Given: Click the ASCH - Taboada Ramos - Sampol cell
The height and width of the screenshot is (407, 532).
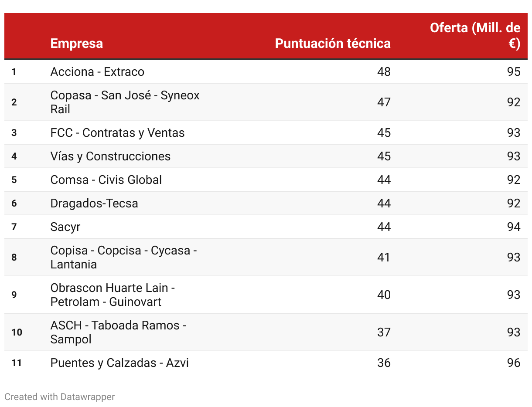Looking at the screenshot, I should [x=118, y=332].
